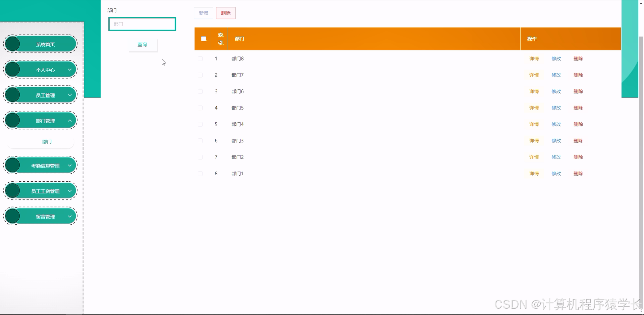Screen dimensions: 644x315
Task: Click 删除 in the 部门6 row
Action: (578, 92)
